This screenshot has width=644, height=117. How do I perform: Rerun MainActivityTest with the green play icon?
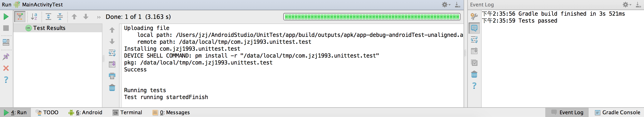pos(6,17)
